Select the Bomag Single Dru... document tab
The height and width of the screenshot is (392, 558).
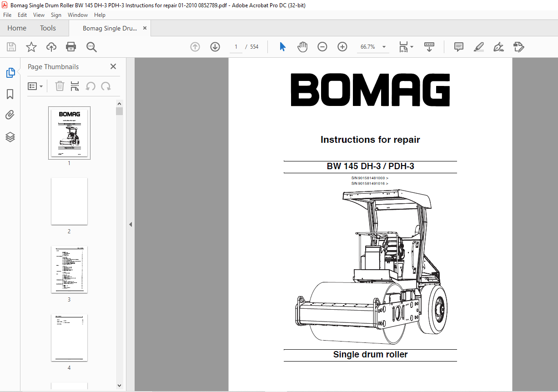[x=110, y=28]
